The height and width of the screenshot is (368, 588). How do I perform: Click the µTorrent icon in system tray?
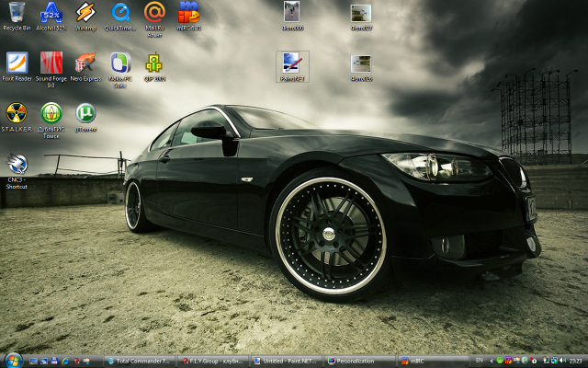(x=525, y=361)
